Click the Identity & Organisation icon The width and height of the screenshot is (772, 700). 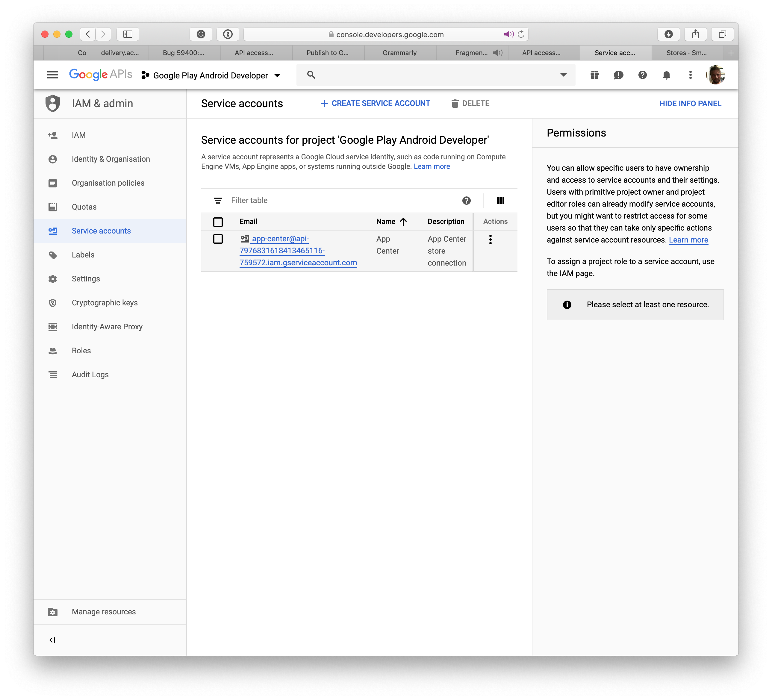tap(53, 159)
